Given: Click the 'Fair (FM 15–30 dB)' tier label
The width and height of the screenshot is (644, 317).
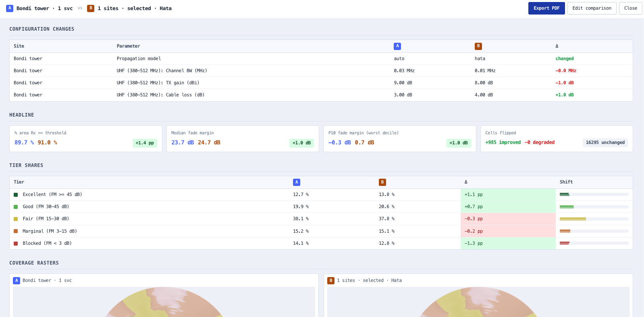Looking at the screenshot, I should pyautogui.click(x=46, y=219).
